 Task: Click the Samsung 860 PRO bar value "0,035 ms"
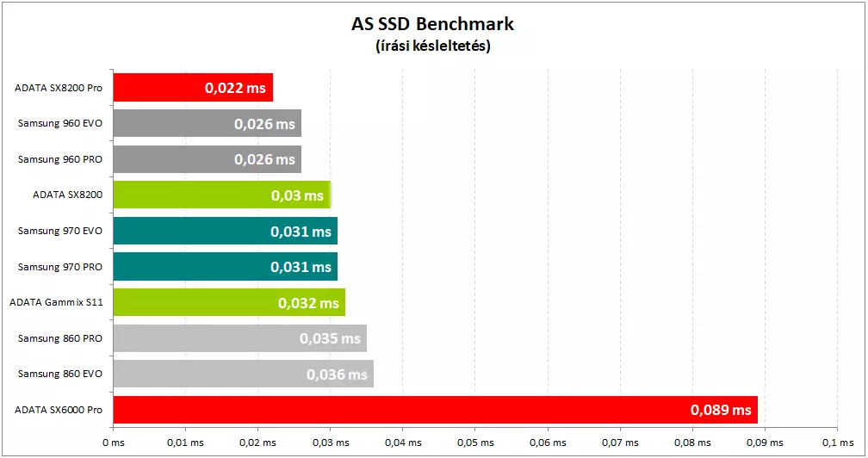pos(330,338)
